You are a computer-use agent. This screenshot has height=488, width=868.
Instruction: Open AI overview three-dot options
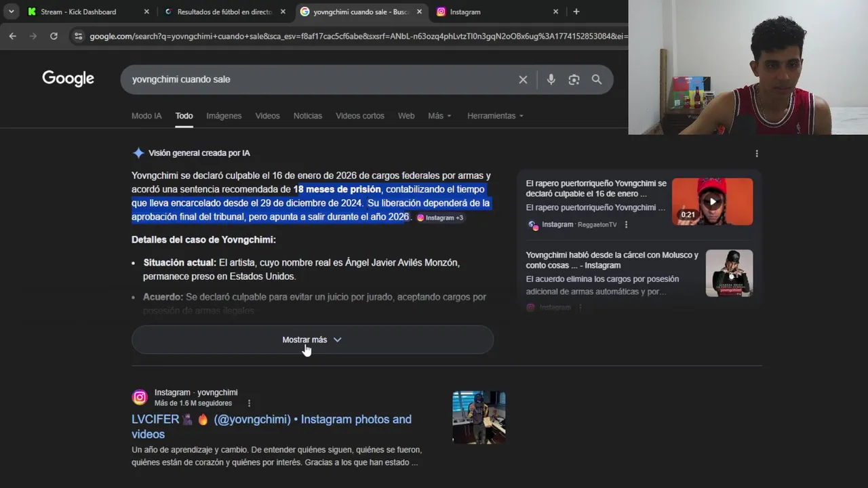pos(757,153)
